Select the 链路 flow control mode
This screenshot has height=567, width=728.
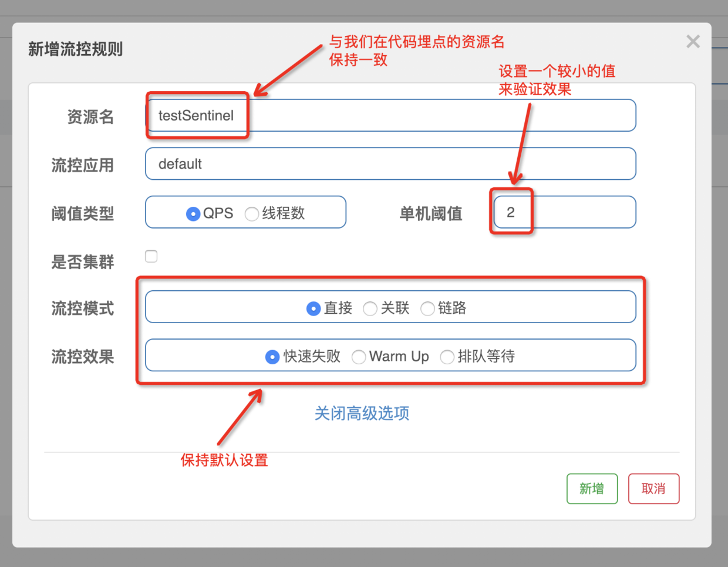click(427, 308)
